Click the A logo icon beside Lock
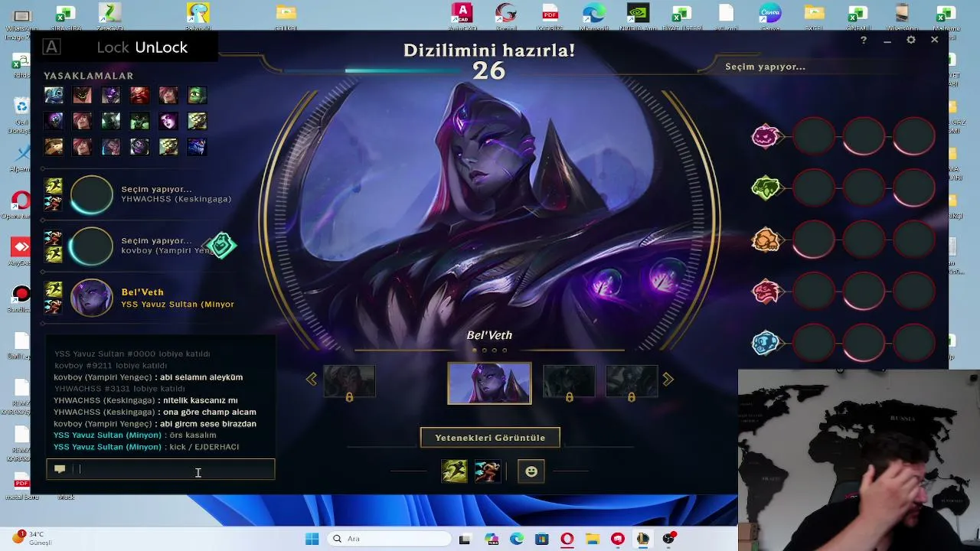Viewport: 980px width, 551px height. point(51,47)
